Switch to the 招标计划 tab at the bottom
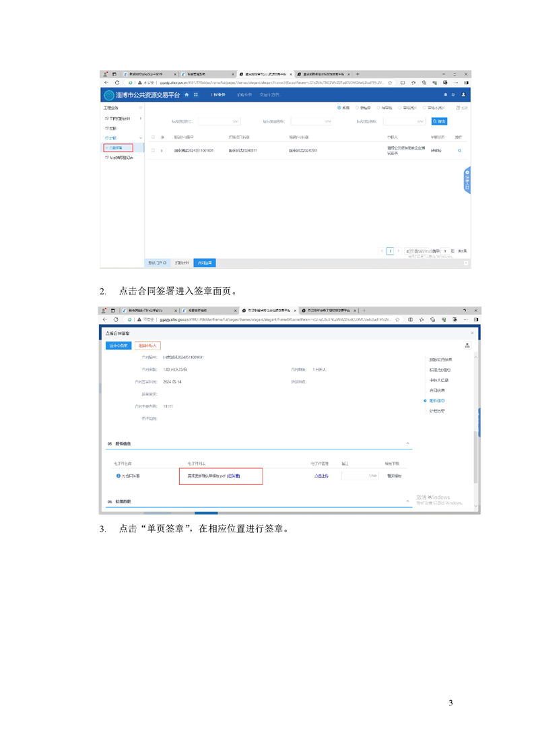 point(182,263)
